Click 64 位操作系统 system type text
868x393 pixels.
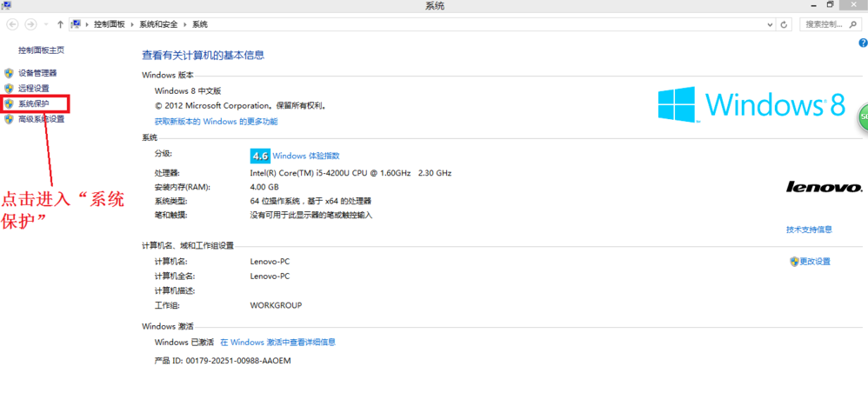point(310,201)
